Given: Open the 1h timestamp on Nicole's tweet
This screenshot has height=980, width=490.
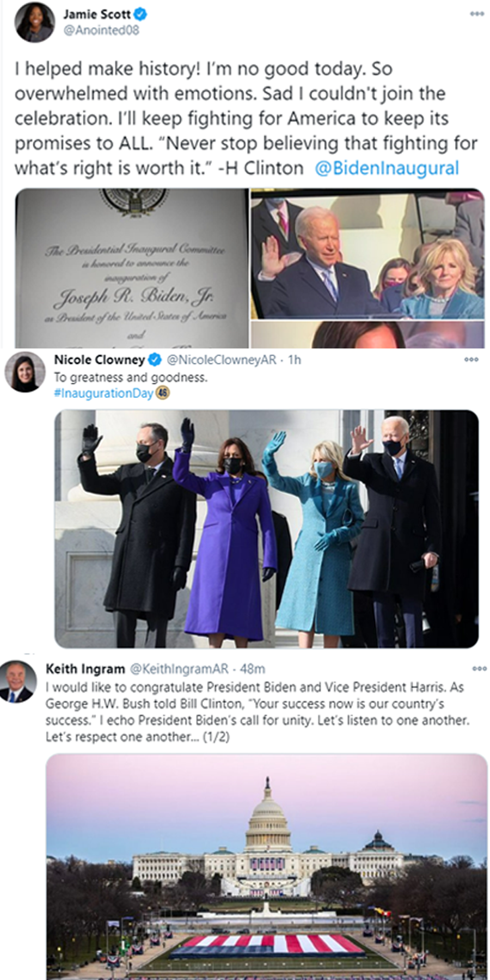Looking at the screenshot, I should point(294,359).
